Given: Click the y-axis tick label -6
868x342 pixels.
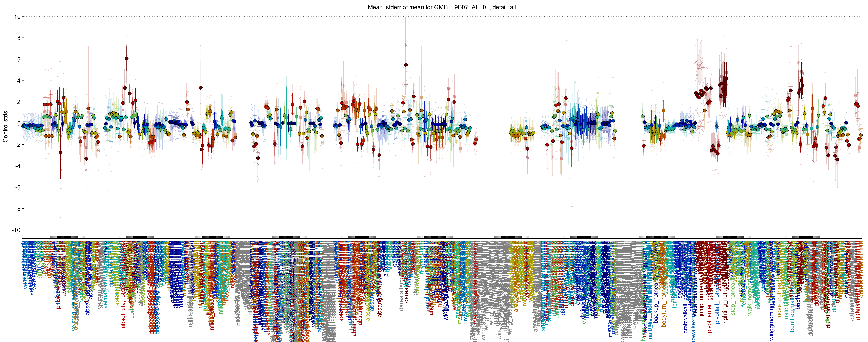Looking at the screenshot, I should click(x=18, y=187).
